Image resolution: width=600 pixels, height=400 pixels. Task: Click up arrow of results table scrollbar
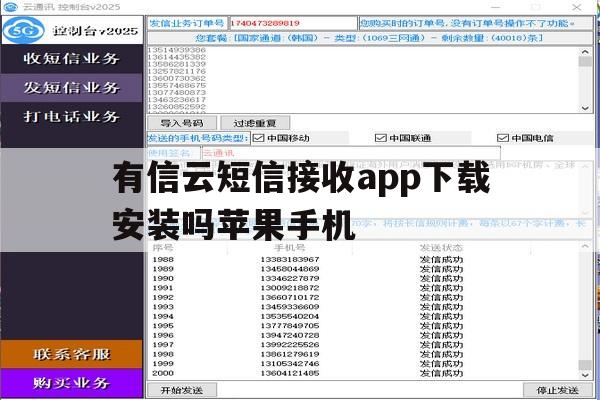coord(585,246)
